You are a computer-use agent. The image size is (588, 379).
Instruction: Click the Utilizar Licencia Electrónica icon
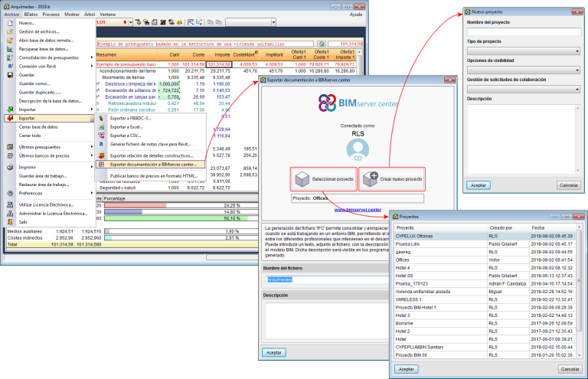[10, 204]
